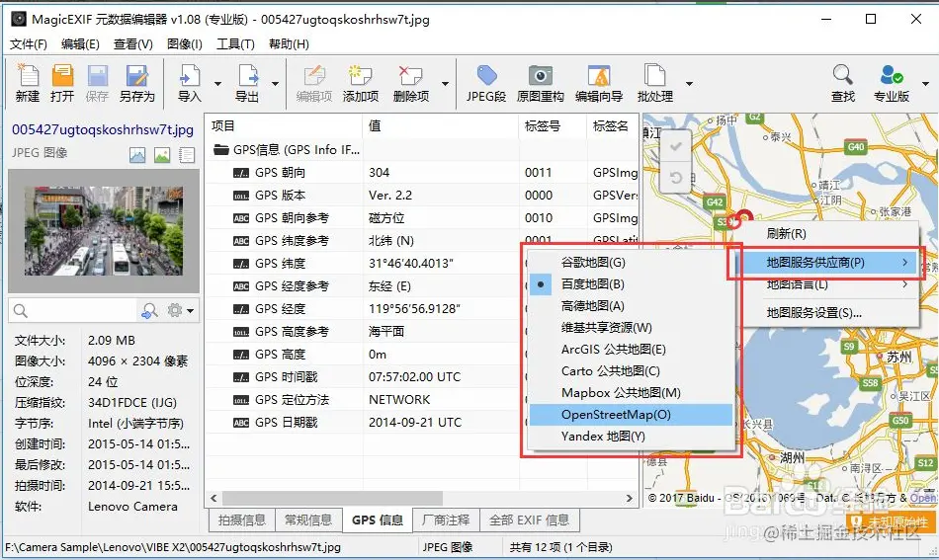The width and height of the screenshot is (939, 560).
Task: Open the 图像(I) menu
Action: [x=185, y=44]
